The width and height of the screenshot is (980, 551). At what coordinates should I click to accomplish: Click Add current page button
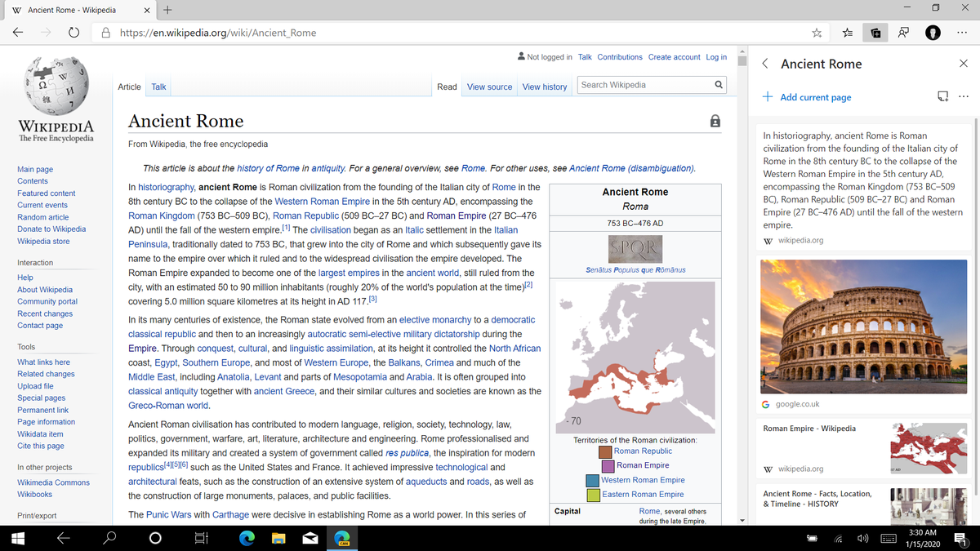tap(807, 96)
